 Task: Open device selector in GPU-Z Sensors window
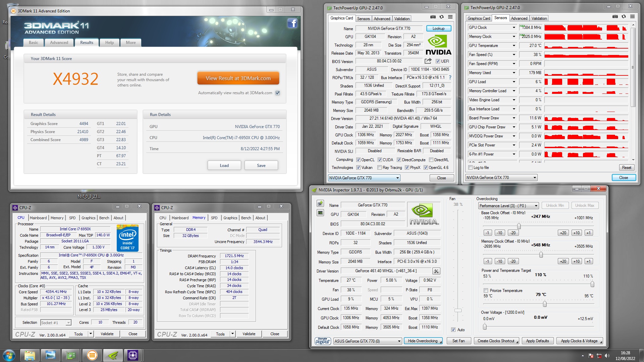(x=501, y=178)
